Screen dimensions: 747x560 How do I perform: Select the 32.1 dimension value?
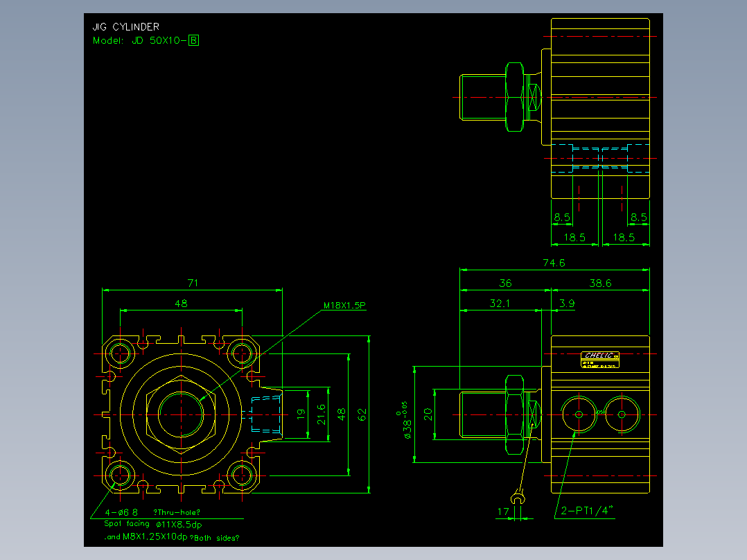click(x=500, y=303)
